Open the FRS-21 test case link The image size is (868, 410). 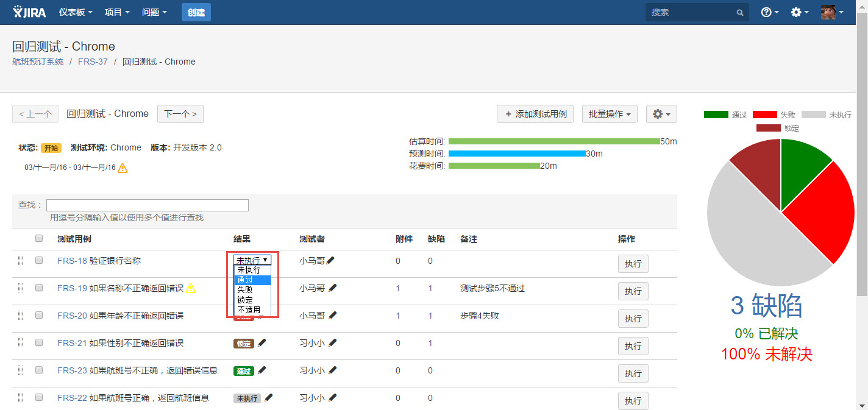click(x=72, y=343)
